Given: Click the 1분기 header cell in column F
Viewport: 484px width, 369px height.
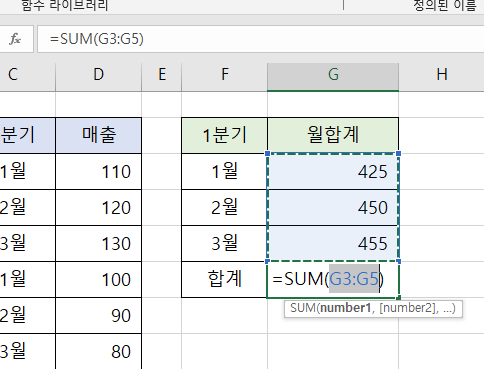Looking at the screenshot, I should click(225, 135).
